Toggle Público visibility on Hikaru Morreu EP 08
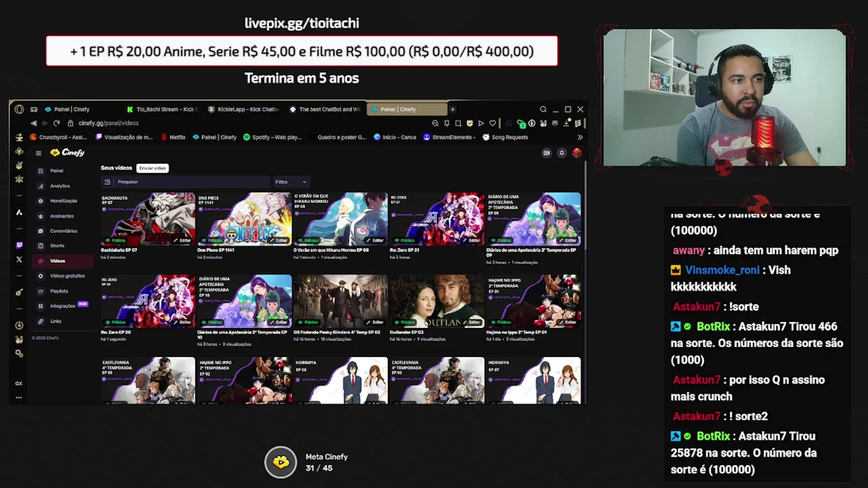The width and height of the screenshot is (868, 488). (x=308, y=241)
